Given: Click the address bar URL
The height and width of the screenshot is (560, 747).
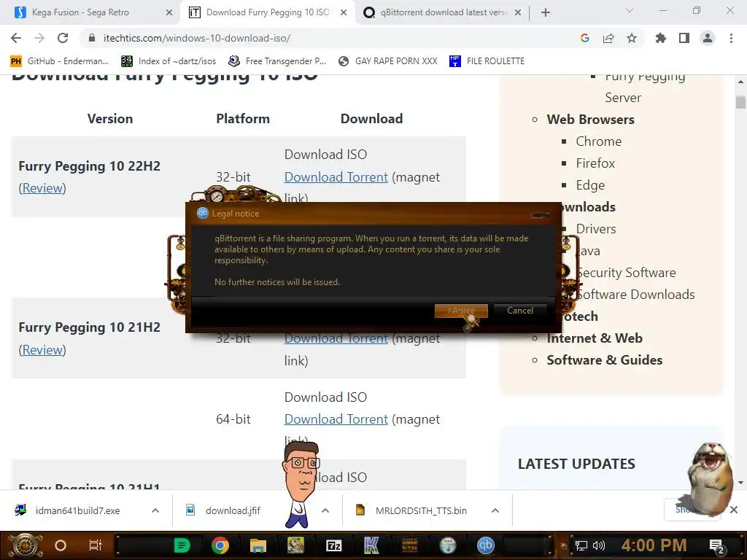Looking at the screenshot, I should coord(197,38).
